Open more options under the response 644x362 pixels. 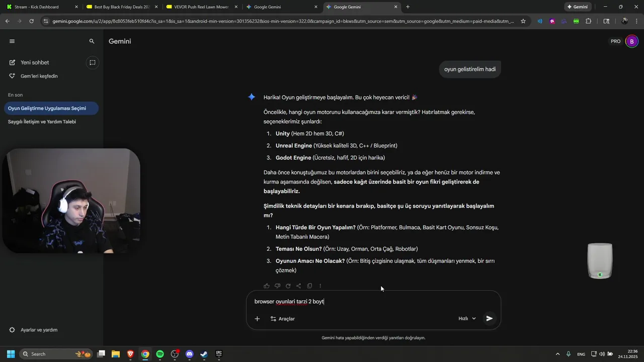coord(320,286)
